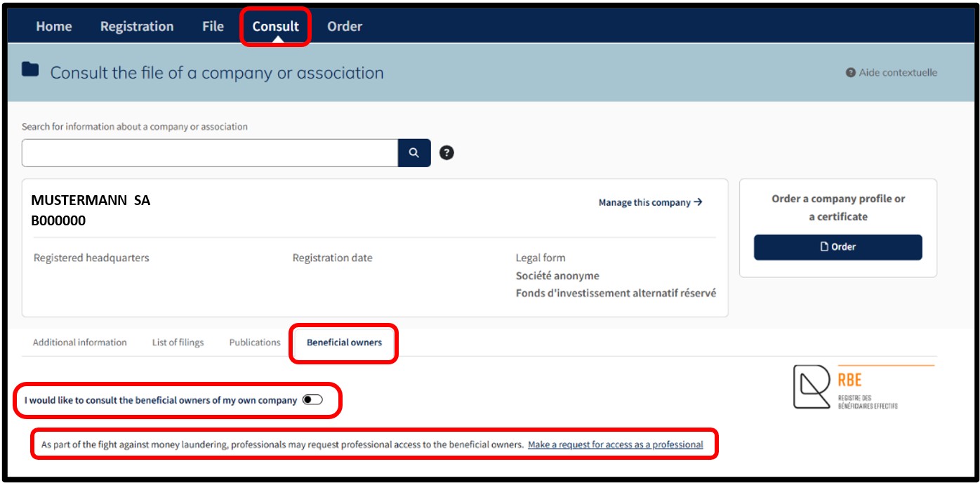Viewport: 980px width, 483px height.
Task: Show the Publications tab
Action: [255, 343]
